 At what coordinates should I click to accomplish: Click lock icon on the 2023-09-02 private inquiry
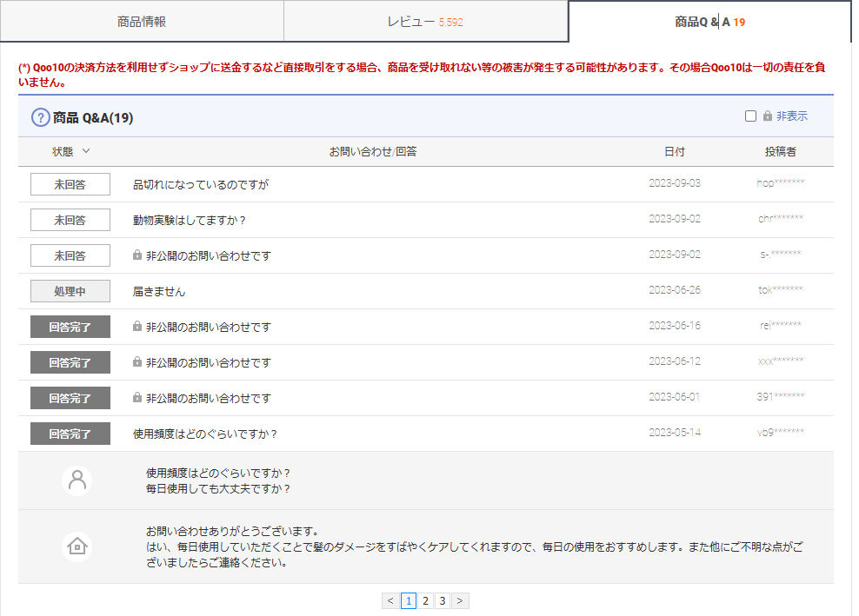pyautogui.click(x=137, y=255)
